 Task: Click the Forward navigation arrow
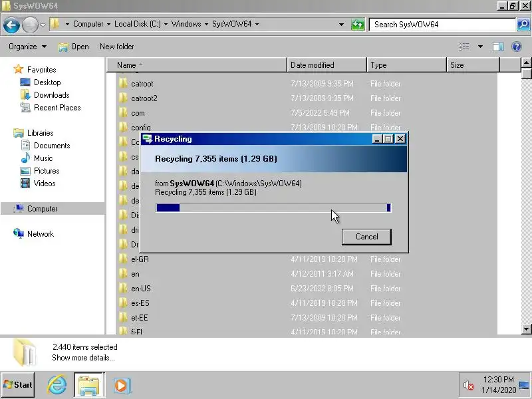pyautogui.click(x=30, y=25)
